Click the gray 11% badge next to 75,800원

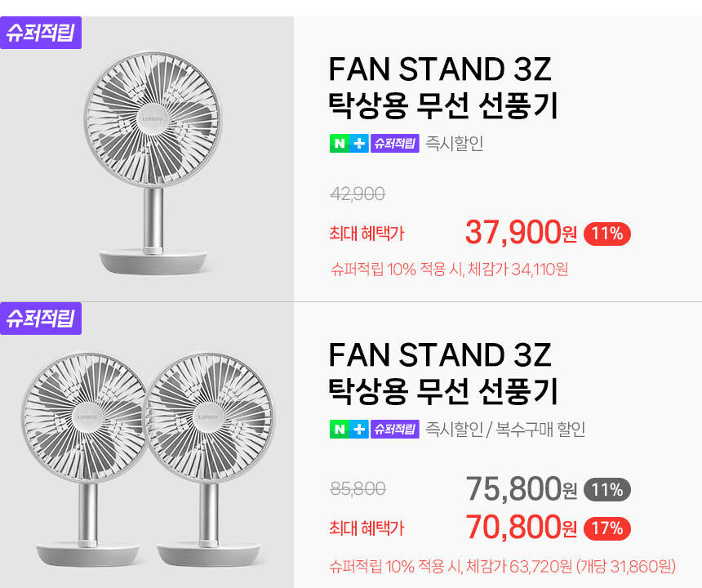point(607,490)
